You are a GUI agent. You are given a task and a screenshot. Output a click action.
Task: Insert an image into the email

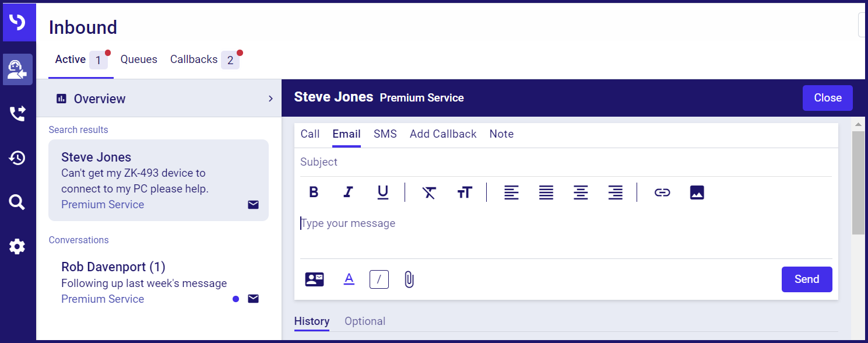(697, 192)
